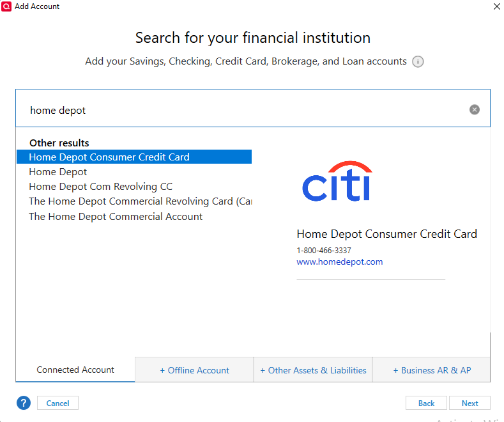Clear the search field with X icon

[475, 110]
